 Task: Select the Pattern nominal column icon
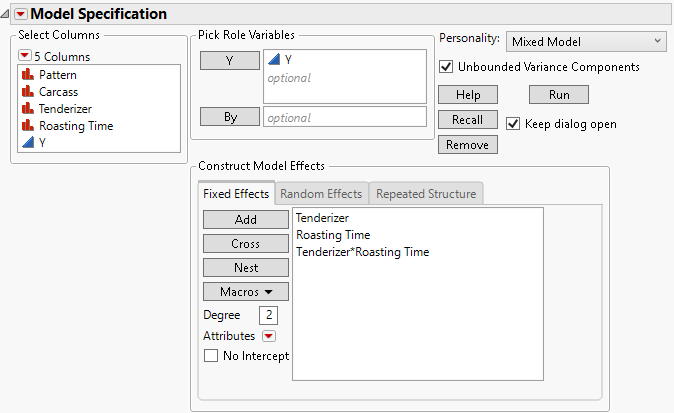28,75
